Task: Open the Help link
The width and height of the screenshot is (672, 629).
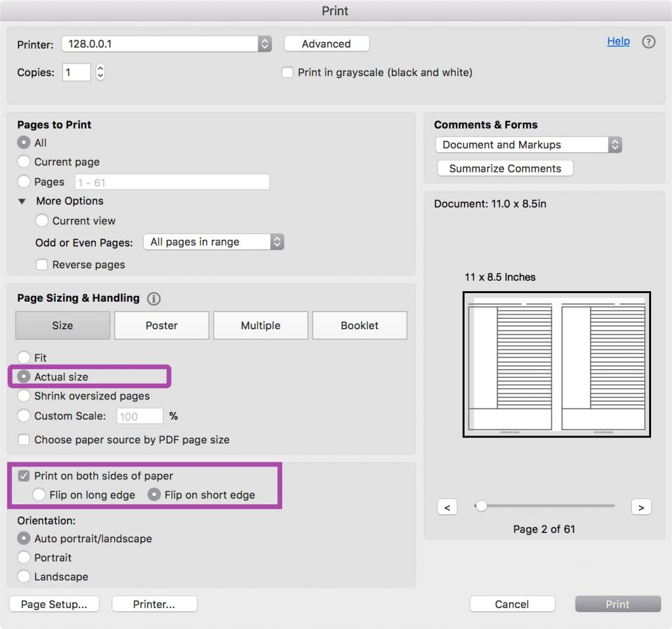Action: point(618,41)
